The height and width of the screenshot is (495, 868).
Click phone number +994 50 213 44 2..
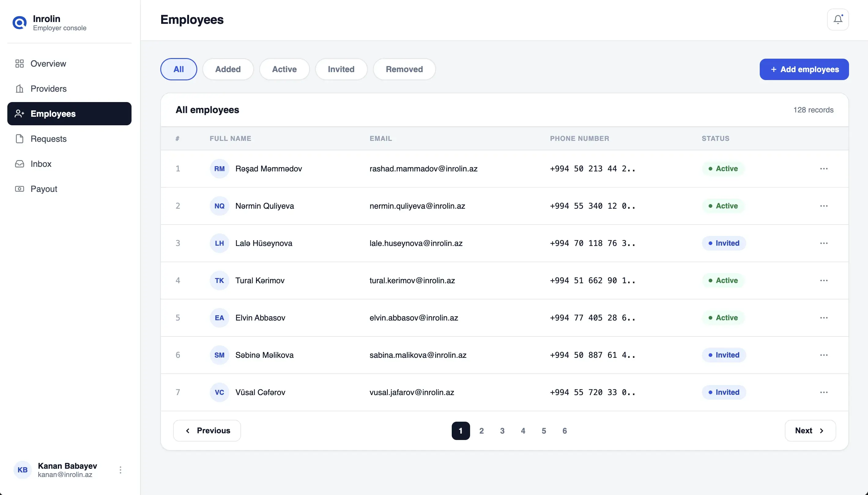point(592,169)
